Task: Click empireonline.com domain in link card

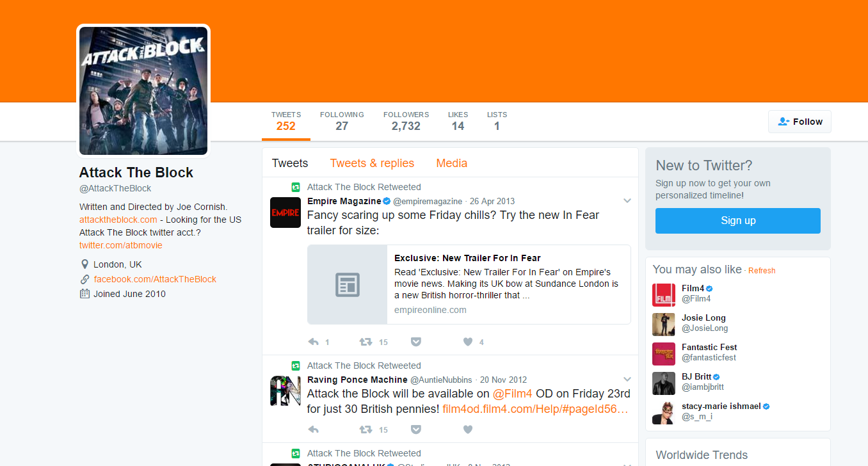Action: [x=430, y=310]
